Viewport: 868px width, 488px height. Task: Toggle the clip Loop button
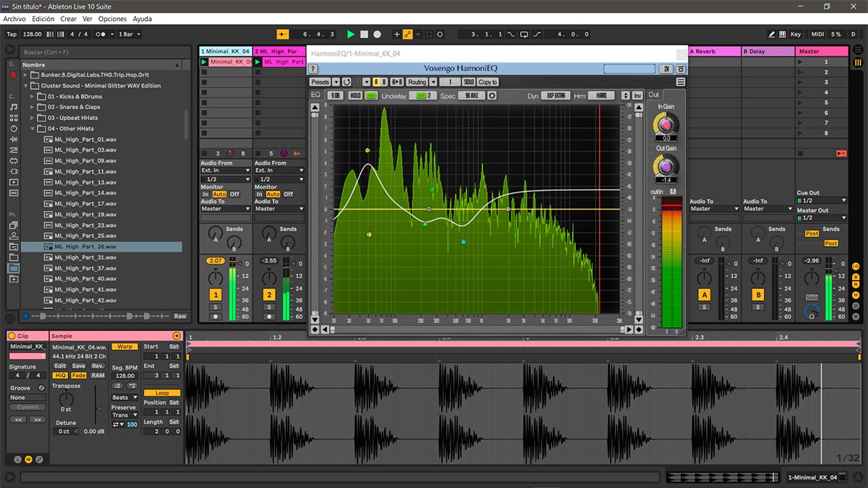[x=162, y=393]
